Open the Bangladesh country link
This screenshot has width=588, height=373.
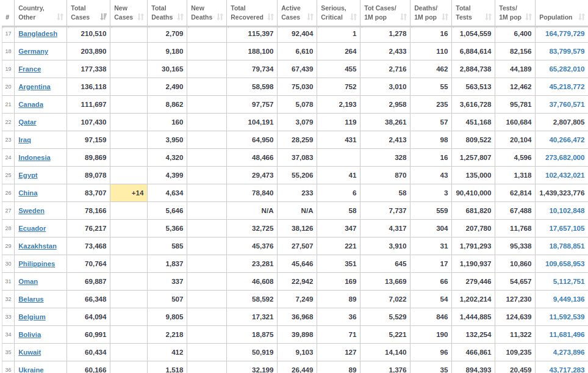tap(38, 34)
